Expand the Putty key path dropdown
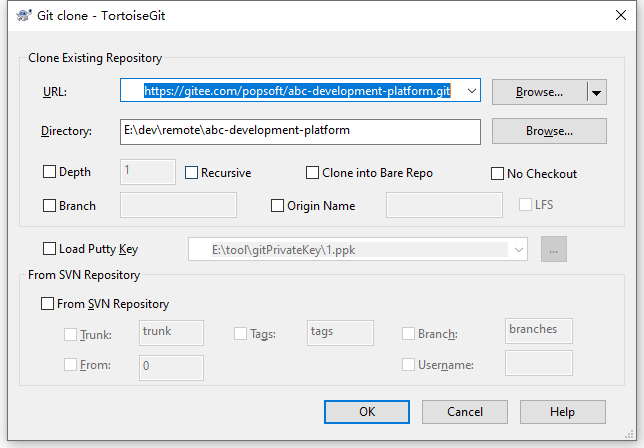644x448 pixels. pos(519,250)
